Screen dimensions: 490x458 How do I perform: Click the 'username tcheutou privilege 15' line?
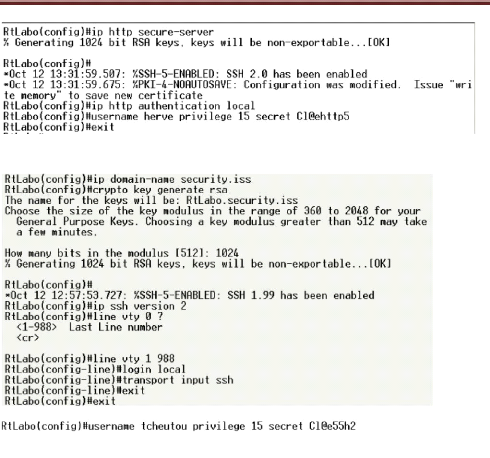click(179, 426)
